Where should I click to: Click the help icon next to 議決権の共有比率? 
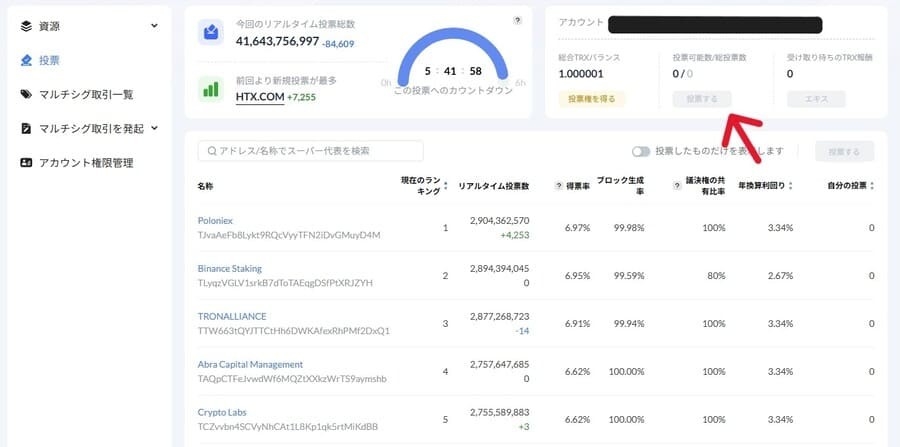pyautogui.click(x=677, y=186)
